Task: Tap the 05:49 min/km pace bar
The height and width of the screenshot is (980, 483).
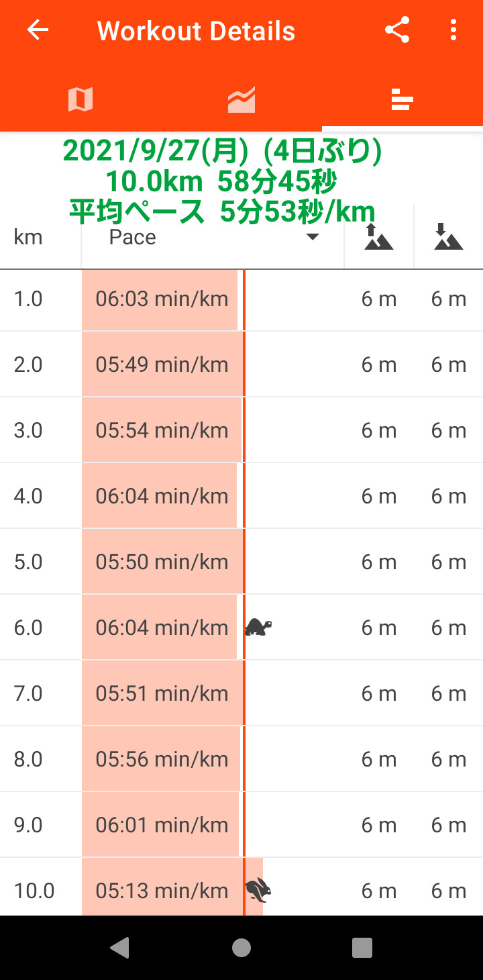Action: (x=162, y=364)
